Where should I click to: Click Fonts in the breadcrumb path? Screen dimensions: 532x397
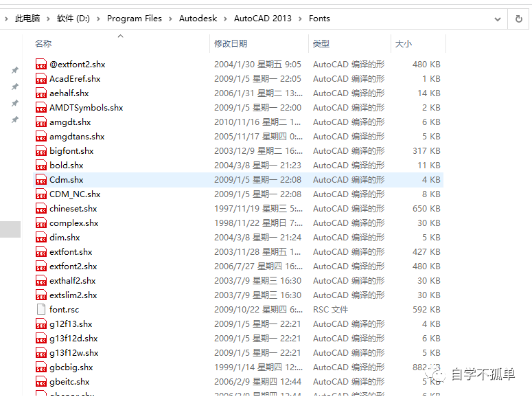pyautogui.click(x=319, y=19)
